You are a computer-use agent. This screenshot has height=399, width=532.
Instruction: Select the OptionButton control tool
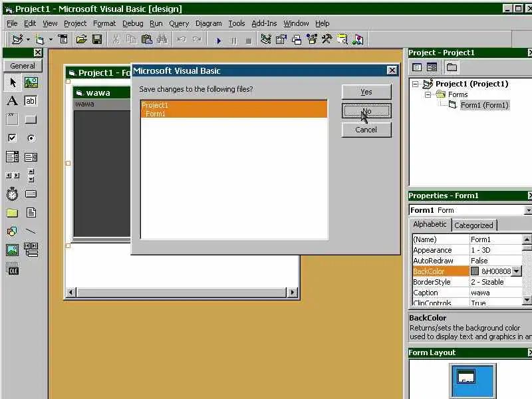tap(31, 138)
